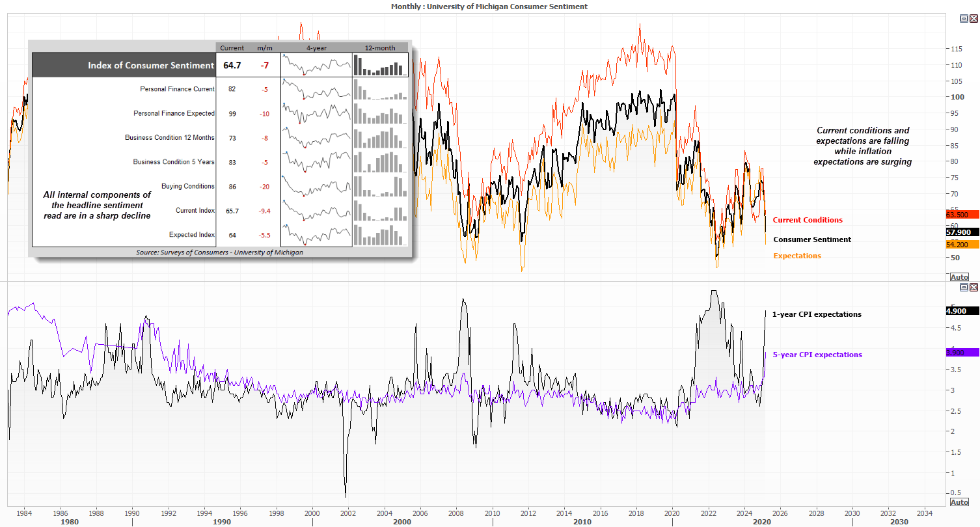Click the orange Expectations series label
Viewport: 980px width, 527px height.
796,256
